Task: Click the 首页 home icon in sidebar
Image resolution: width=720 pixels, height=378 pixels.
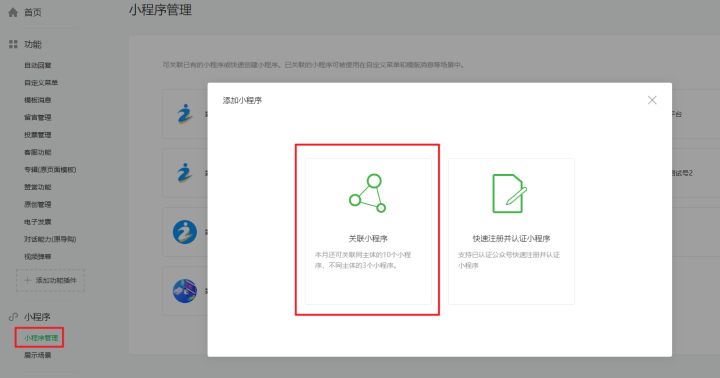Action: tap(13, 12)
